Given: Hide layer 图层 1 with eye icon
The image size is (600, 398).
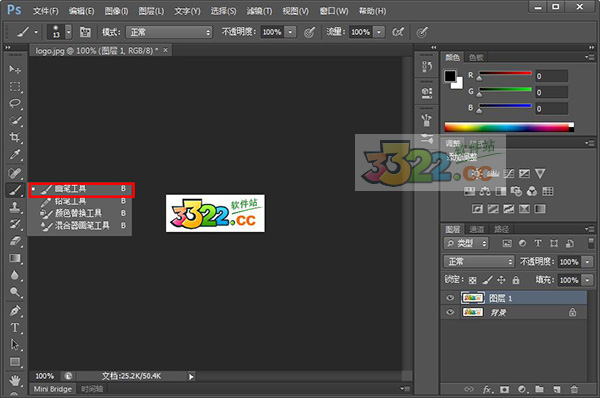Looking at the screenshot, I should tap(450, 298).
